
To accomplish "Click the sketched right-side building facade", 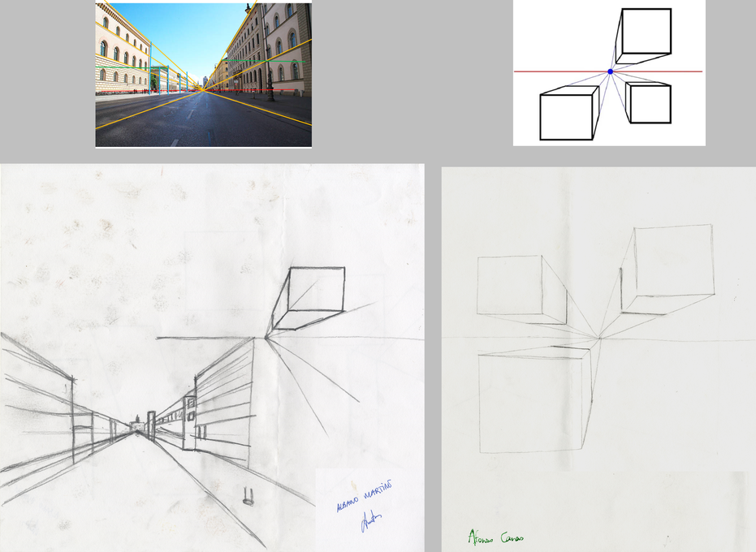I will 219,398.
